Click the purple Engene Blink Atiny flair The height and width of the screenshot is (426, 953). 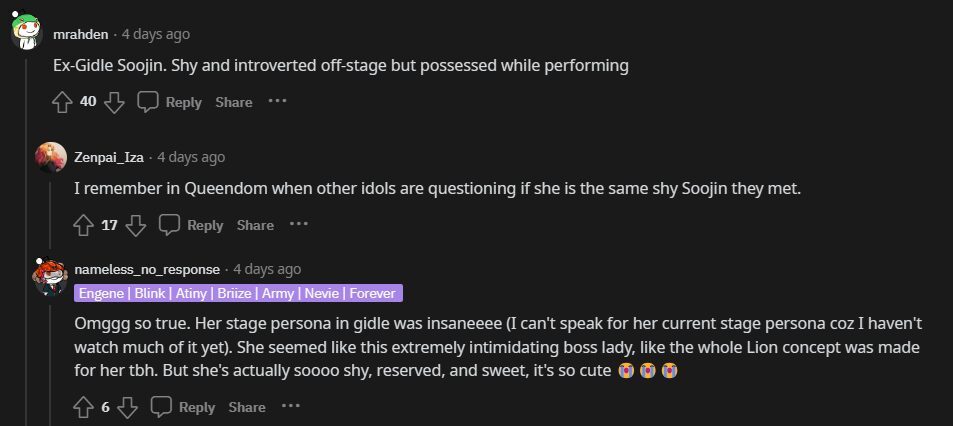238,293
